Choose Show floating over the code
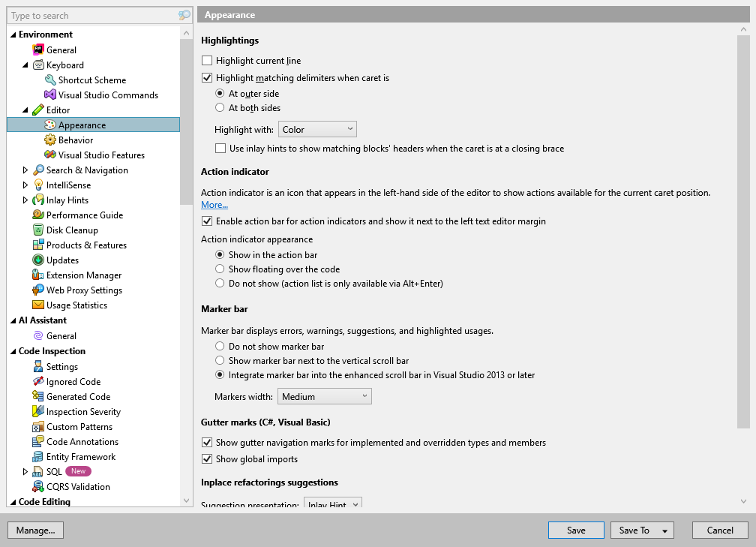Image resolution: width=756 pixels, height=547 pixels. click(x=220, y=269)
